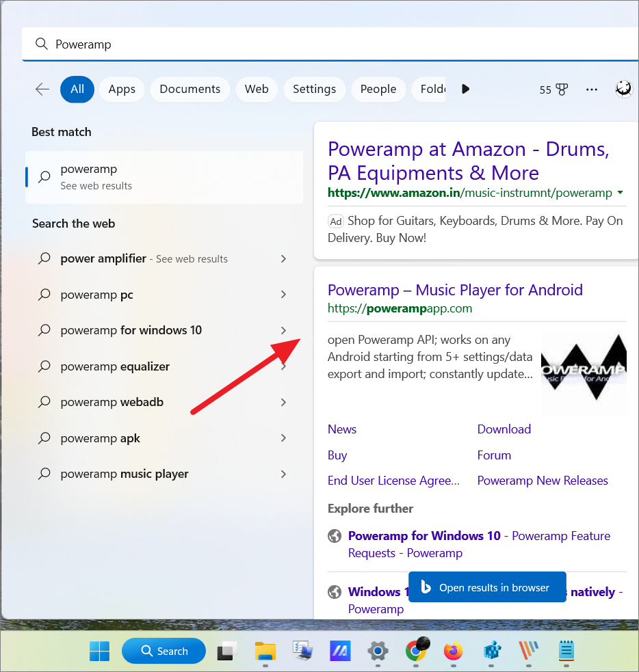
Task: Open Firefox from taskbar
Action: point(454,651)
